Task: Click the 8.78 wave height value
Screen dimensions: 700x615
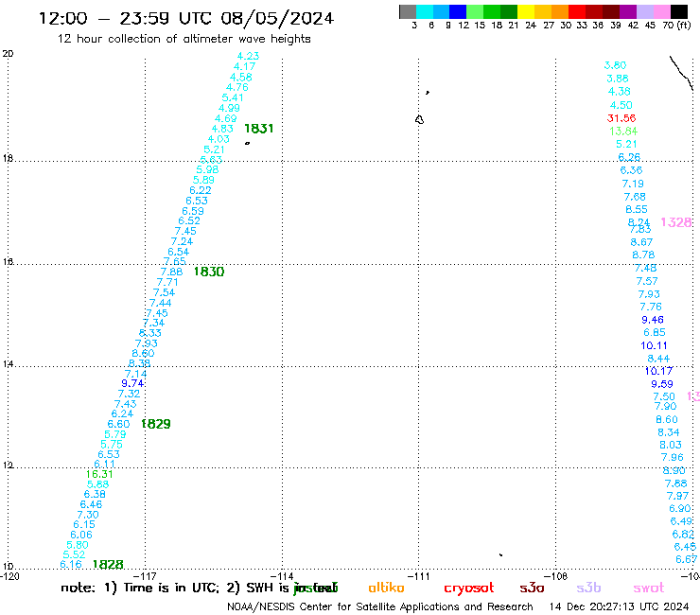Action: pyautogui.click(x=644, y=255)
